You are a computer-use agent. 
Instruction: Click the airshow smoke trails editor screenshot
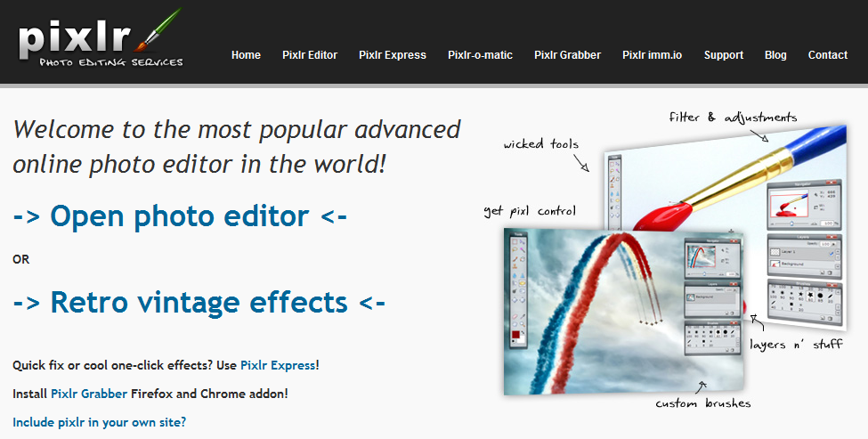tap(623, 313)
